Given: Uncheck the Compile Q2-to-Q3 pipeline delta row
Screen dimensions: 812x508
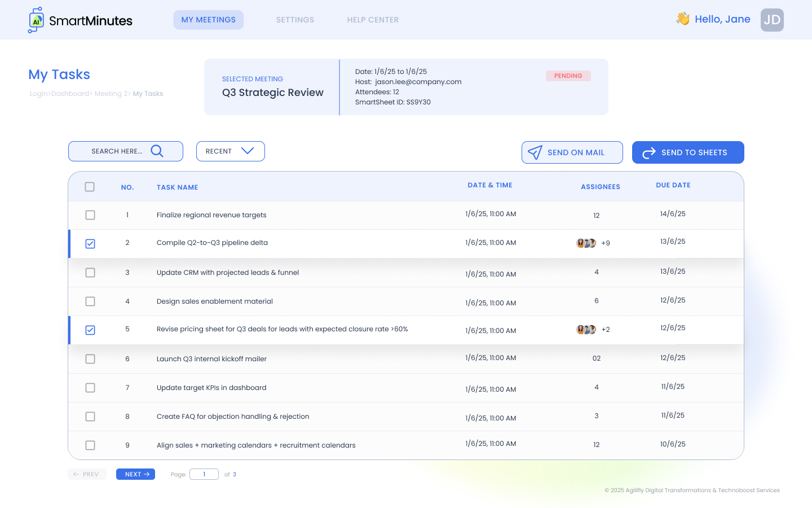Looking at the screenshot, I should tap(90, 244).
